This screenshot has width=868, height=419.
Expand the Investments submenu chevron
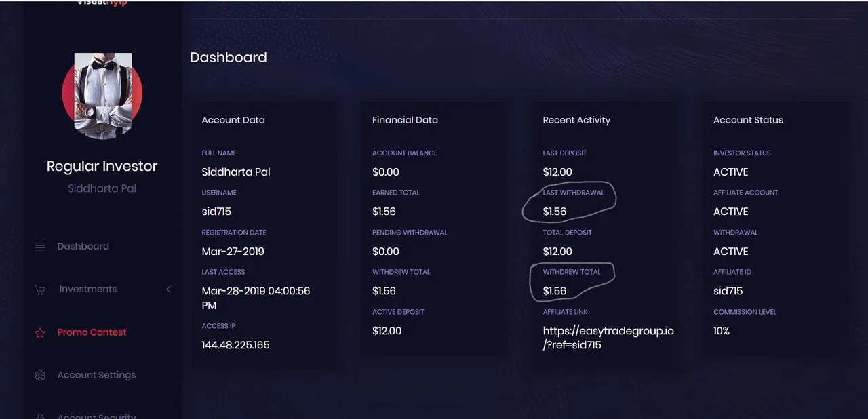[x=169, y=290]
